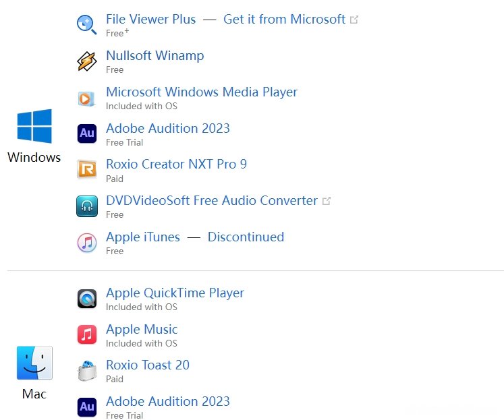Click Free Trial under Windows Adobe Audition
This screenshot has height=420, width=504.
tap(124, 142)
